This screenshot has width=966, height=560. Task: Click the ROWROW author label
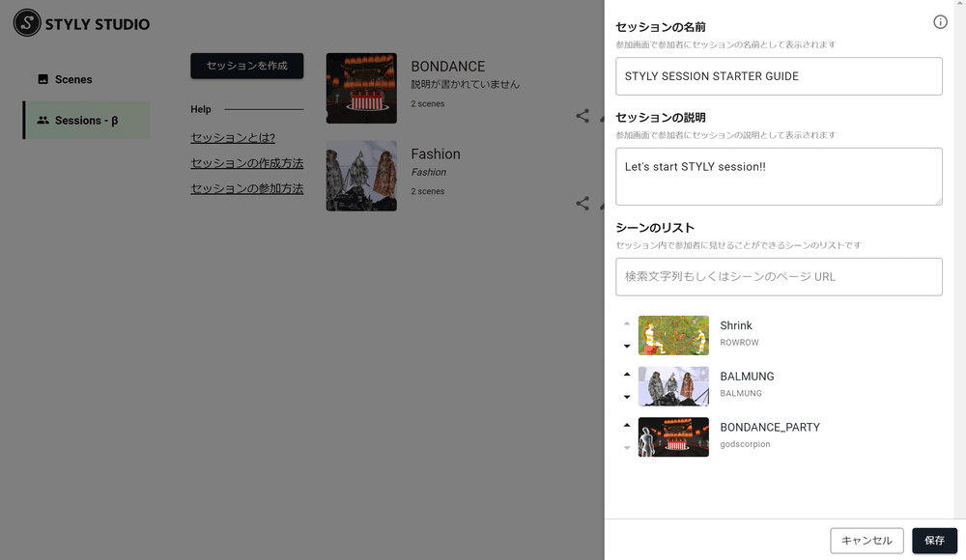pos(739,343)
